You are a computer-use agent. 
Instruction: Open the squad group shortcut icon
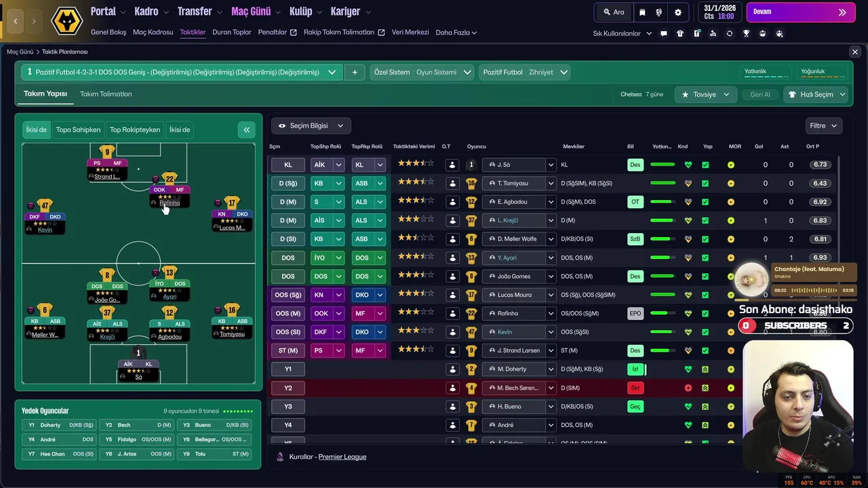tap(763, 33)
